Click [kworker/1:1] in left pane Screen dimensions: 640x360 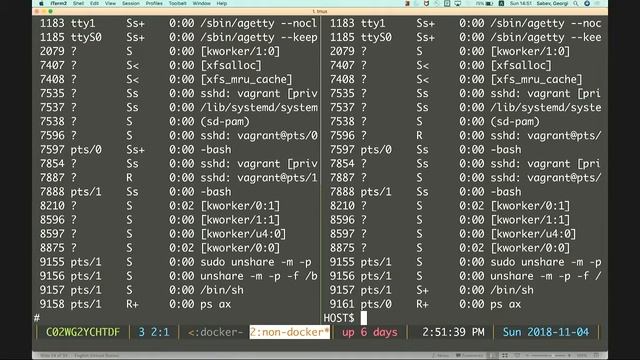pyautogui.click(x=240, y=220)
